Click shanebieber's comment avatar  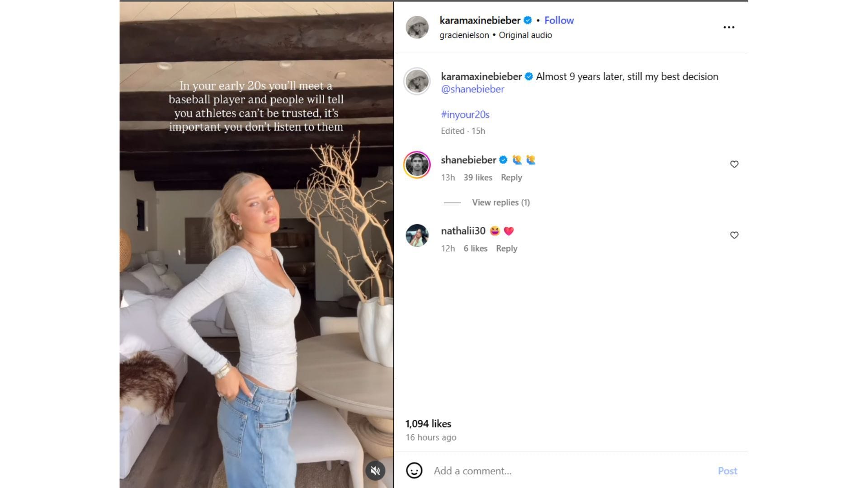418,165
